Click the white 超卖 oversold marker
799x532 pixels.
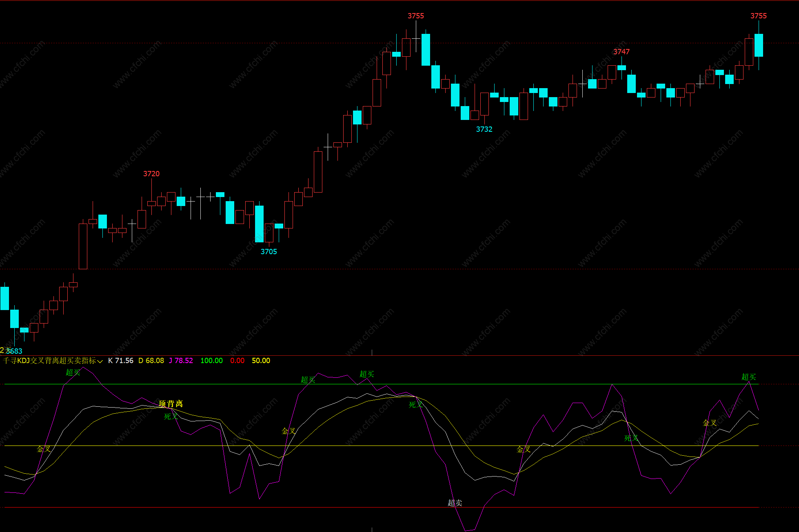click(x=455, y=503)
